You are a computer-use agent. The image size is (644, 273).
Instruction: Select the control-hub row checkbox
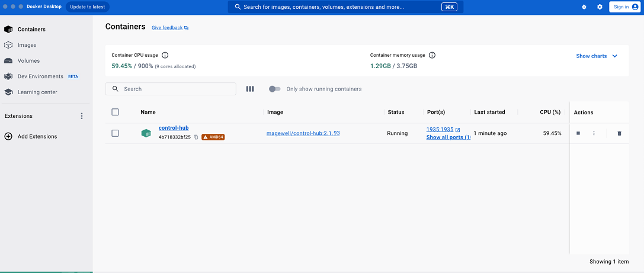[115, 133]
